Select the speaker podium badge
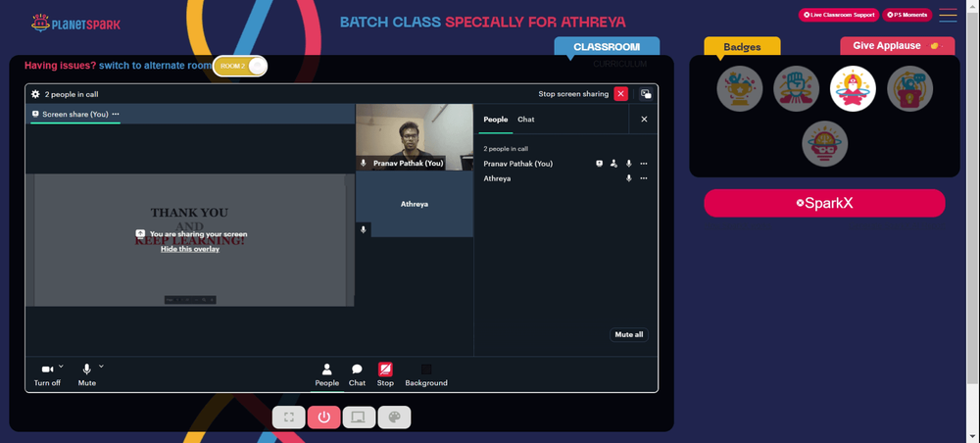This screenshot has height=443, width=980. (x=909, y=89)
